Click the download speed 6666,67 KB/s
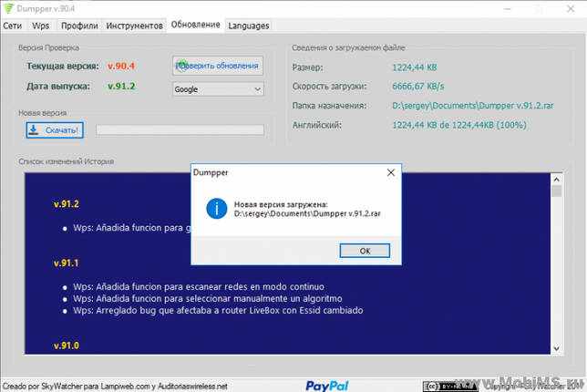Screen dimensions: 587x392 click(418, 87)
